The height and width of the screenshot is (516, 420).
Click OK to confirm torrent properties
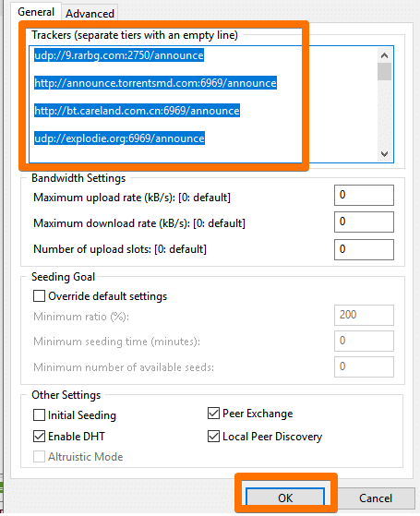coord(285,498)
